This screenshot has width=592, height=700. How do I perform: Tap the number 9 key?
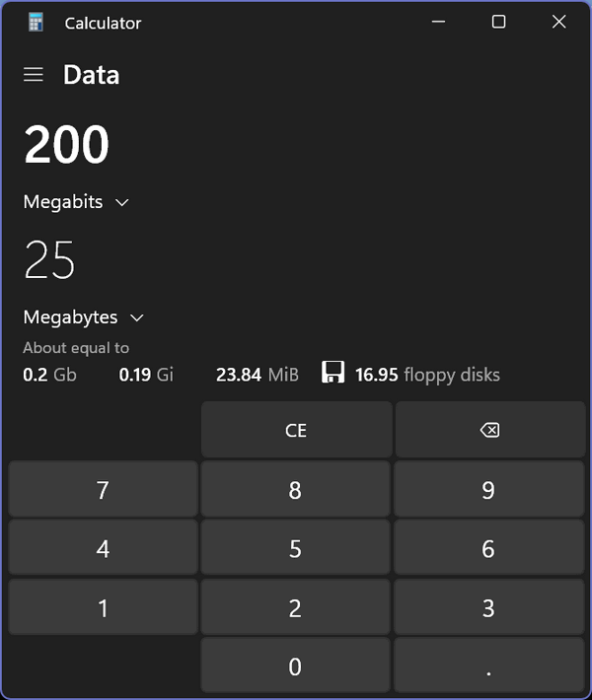(488, 489)
